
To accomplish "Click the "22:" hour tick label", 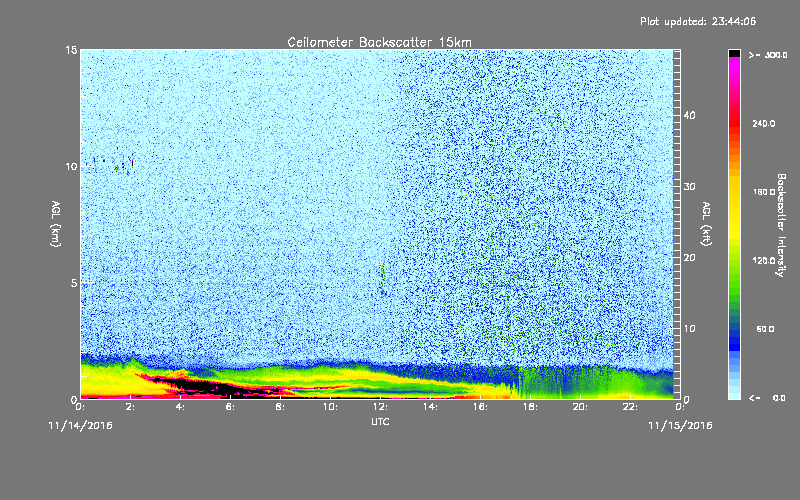I will pyautogui.click(x=630, y=407).
